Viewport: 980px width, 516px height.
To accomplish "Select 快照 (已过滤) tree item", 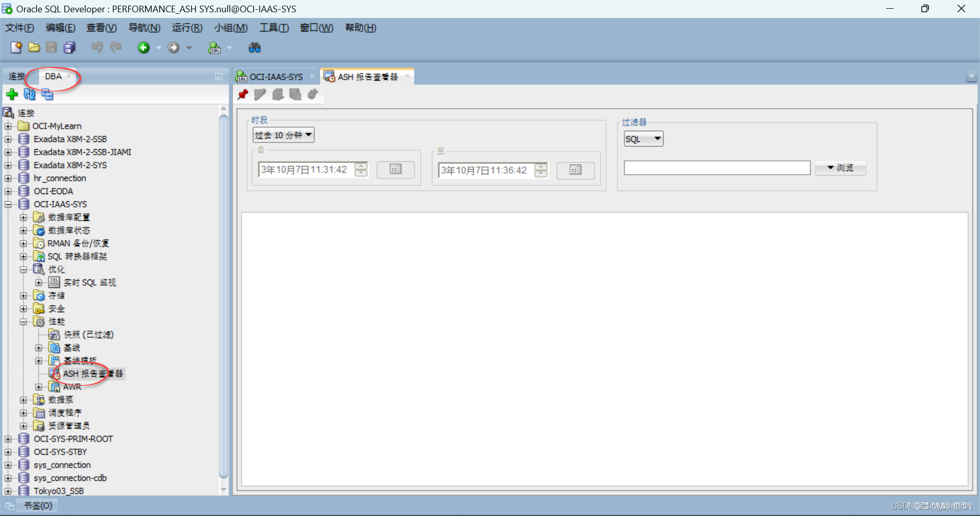I will click(x=88, y=335).
